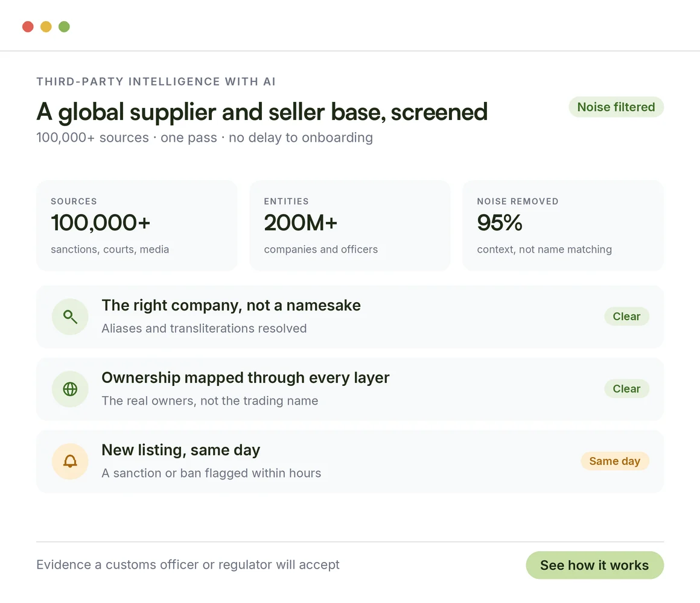Click 'The right company, not a namesake' title
Image resolution: width=700 pixels, height=603 pixels.
(x=231, y=305)
